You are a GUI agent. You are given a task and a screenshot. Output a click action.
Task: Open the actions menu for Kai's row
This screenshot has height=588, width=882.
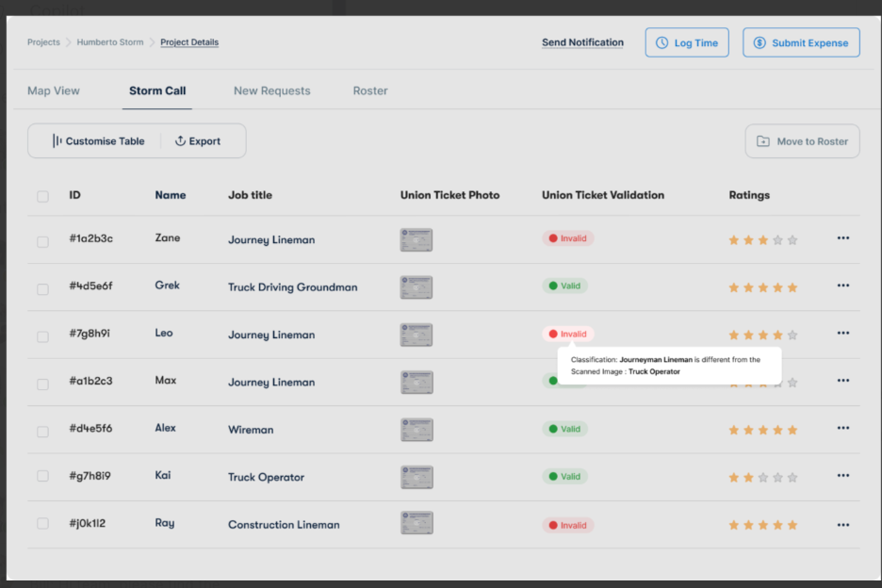click(x=842, y=476)
